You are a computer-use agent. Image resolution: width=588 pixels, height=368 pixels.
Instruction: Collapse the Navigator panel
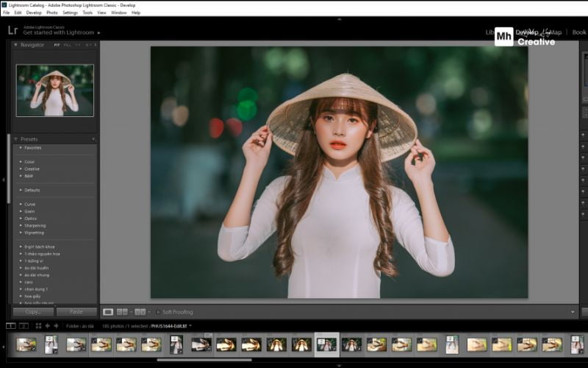click(15, 45)
